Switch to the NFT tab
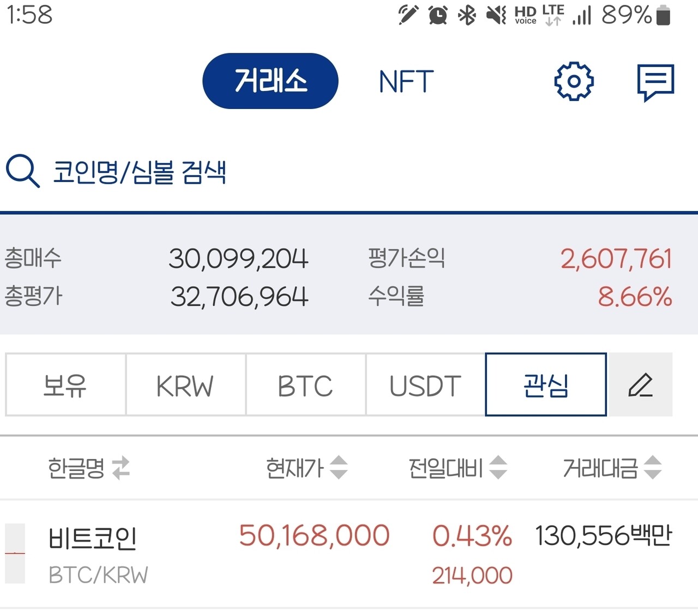This screenshot has height=616, width=698. 404,82
